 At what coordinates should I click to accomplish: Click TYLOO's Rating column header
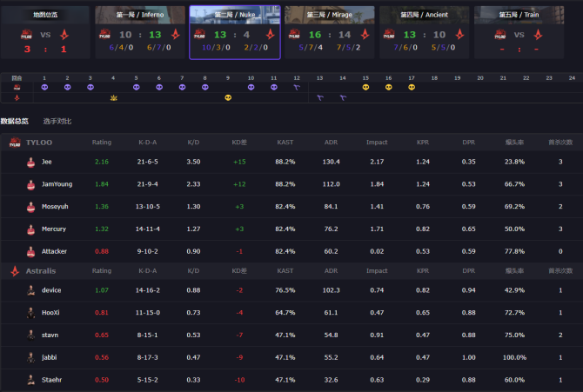(x=102, y=142)
